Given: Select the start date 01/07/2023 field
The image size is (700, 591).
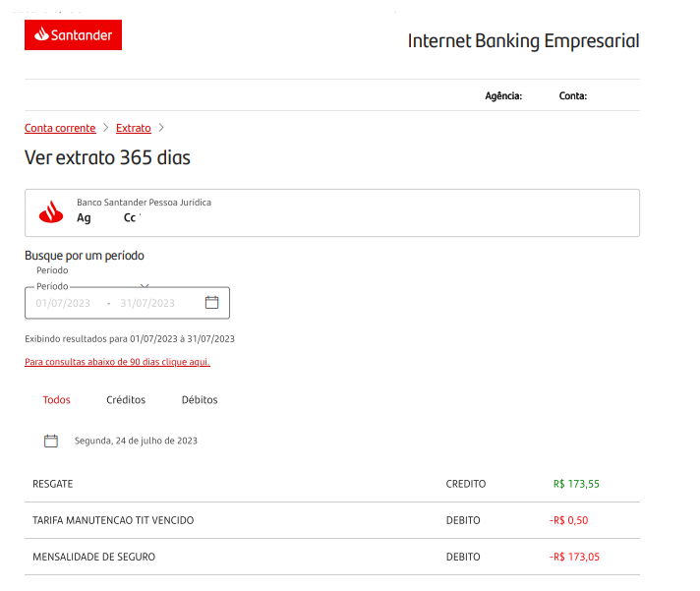Looking at the screenshot, I should pyautogui.click(x=63, y=303).
